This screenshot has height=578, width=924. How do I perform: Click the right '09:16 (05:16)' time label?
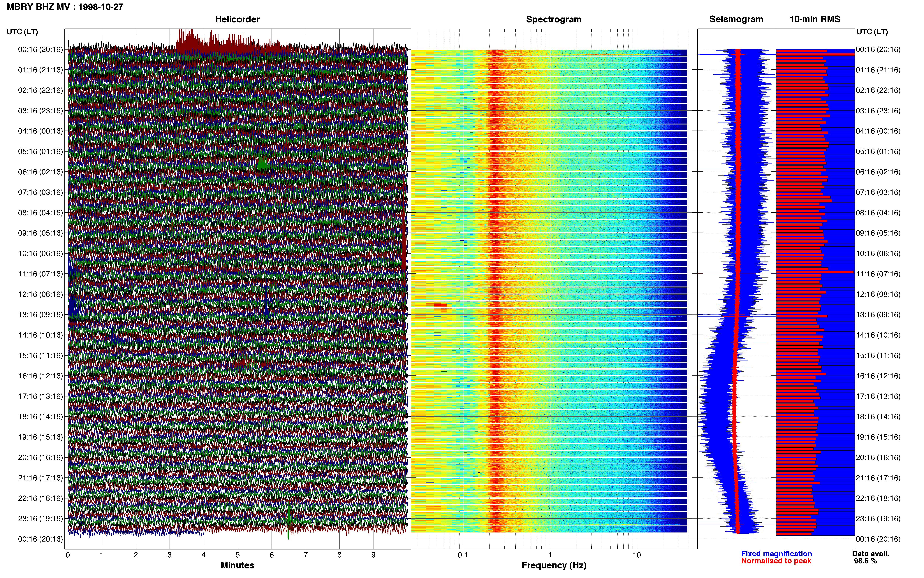coord(878,233)
